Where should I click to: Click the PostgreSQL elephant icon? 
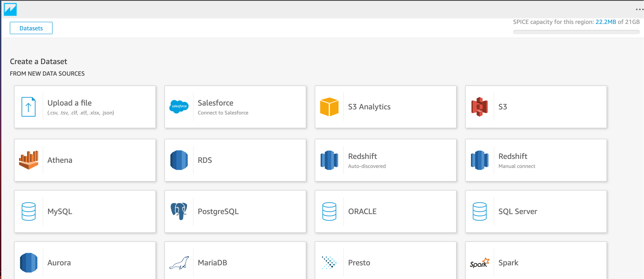(179, 211)
